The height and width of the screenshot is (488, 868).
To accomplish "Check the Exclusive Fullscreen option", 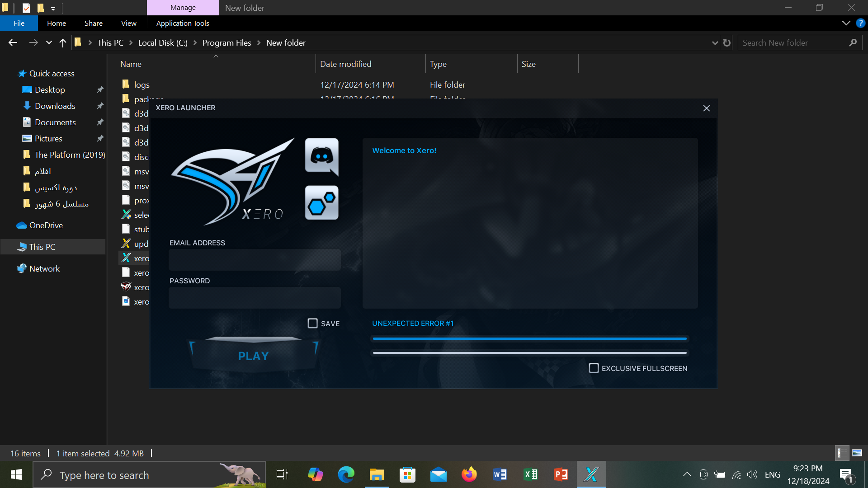I will pyautogui.click(x=594, y=368).
